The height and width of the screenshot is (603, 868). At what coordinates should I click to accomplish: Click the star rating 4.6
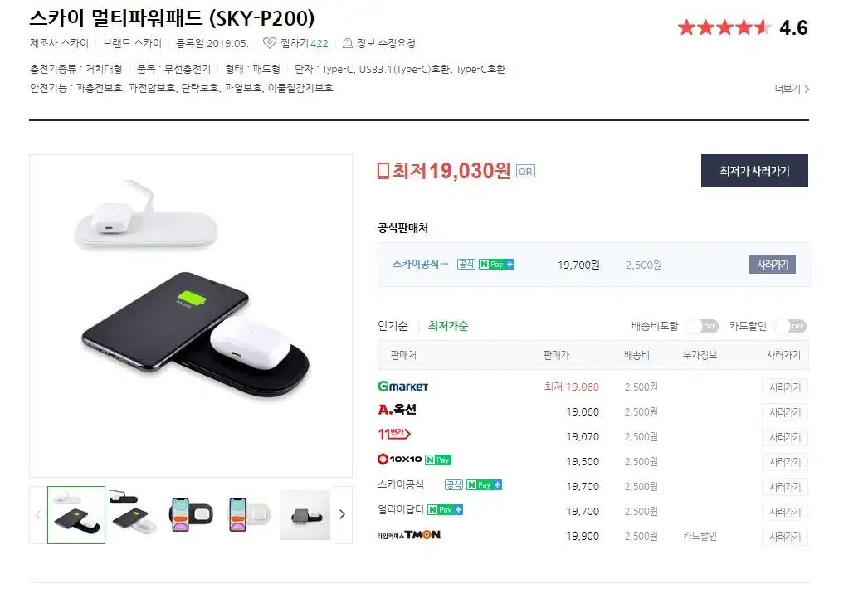(x=743, y=27)
